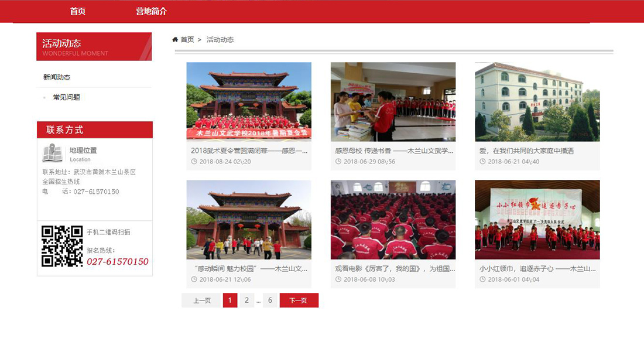Open 首页 in top navigation

(x=78, y=11)
